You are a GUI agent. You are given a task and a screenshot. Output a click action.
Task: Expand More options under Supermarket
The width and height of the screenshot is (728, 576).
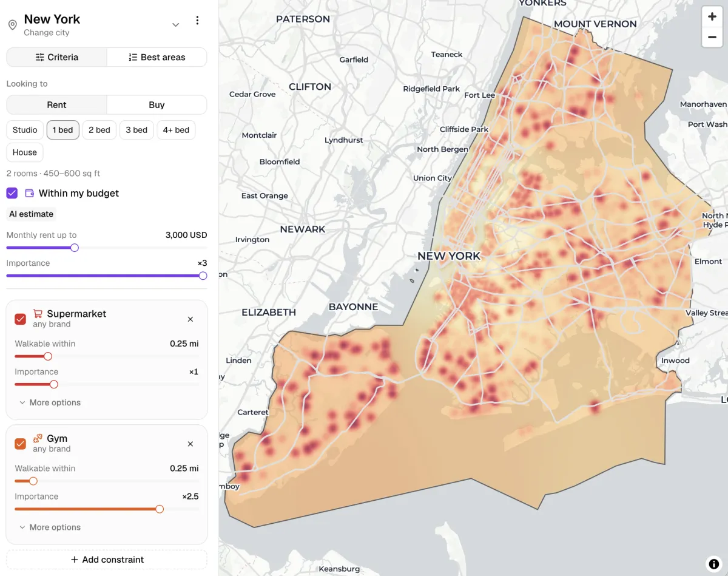pos(50,402)
